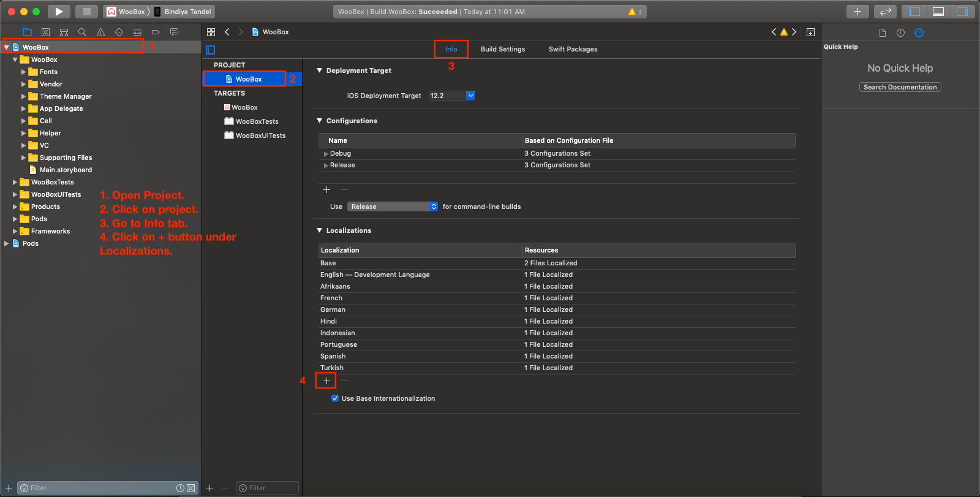Select the French localization row

(557, 298)
